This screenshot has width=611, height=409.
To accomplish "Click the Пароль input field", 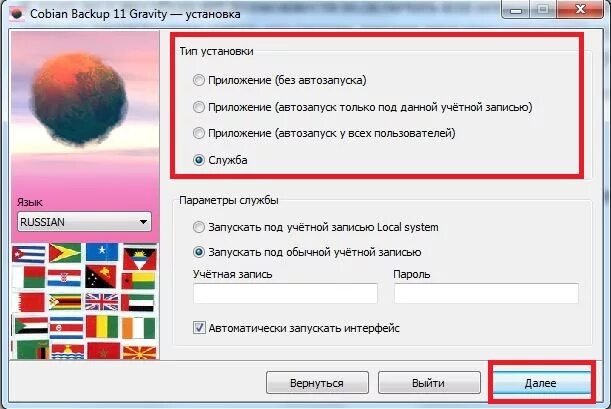I will [486, 293].
